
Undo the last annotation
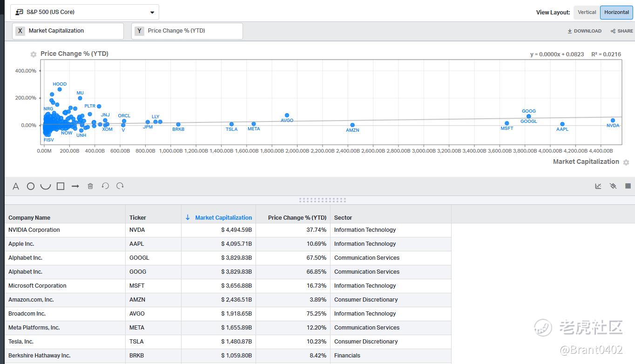(105, 186)
